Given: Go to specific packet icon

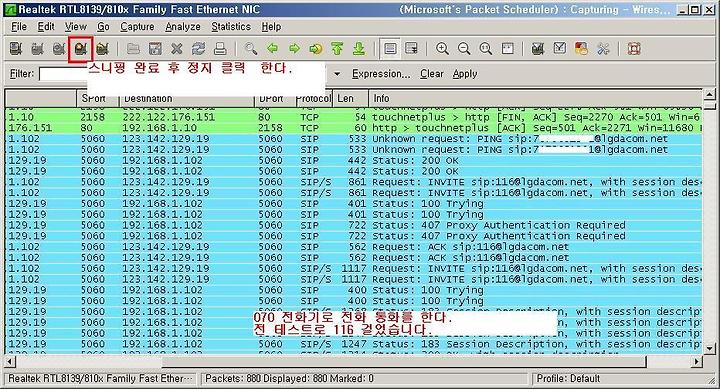Looking at the screenshot, I should click(316, 49).
